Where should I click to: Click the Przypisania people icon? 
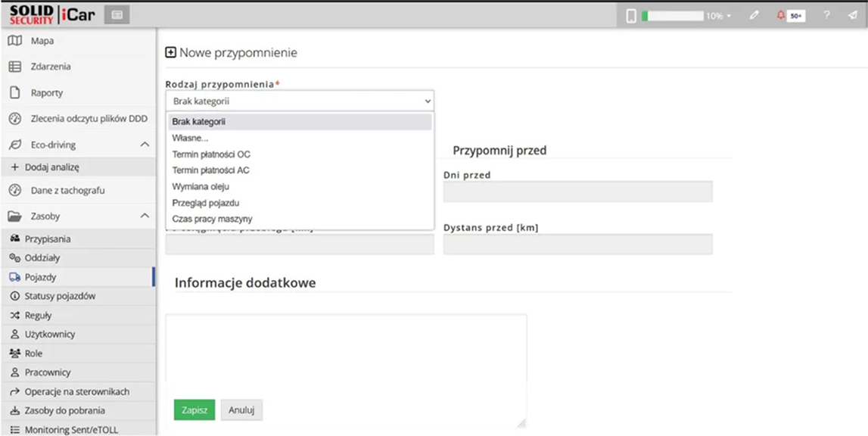click(15, 238)
